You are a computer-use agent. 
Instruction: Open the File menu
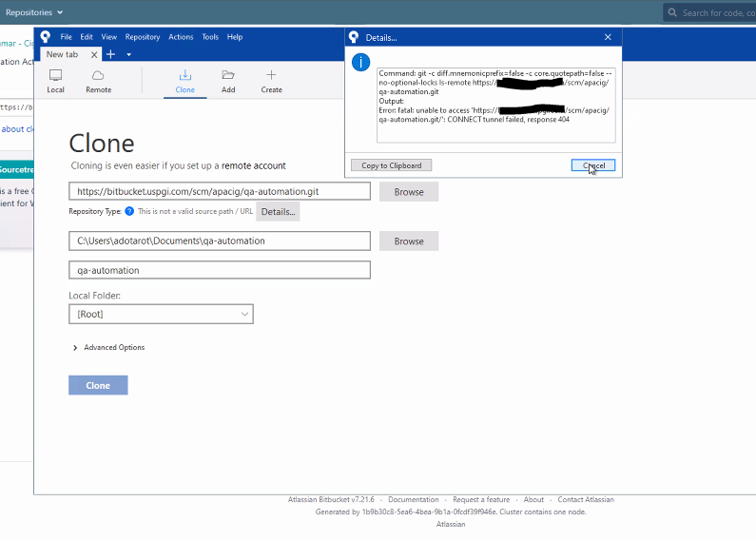pos(66,37)
